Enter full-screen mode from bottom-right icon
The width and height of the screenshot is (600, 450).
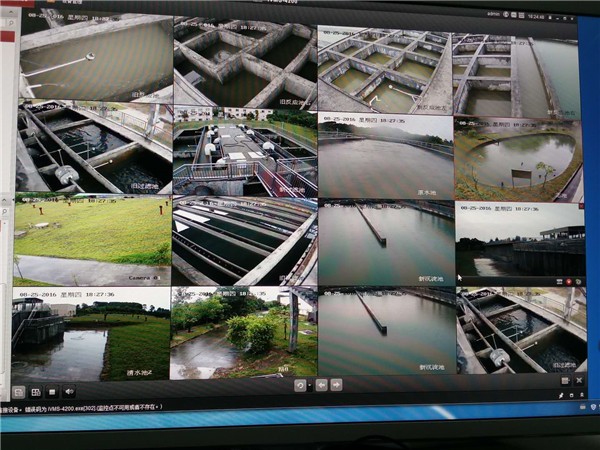point(578,381)
